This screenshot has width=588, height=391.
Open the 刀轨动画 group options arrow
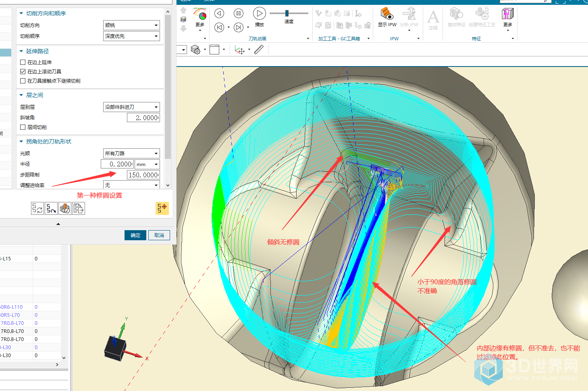(308, 39)
